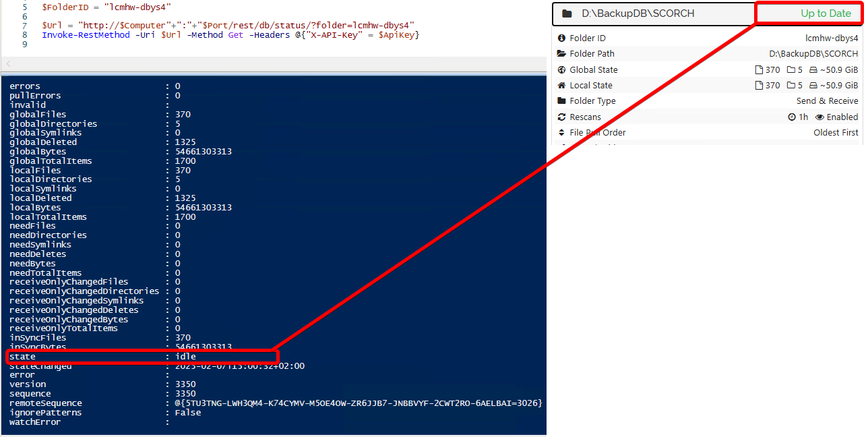Click the globalBytes 54661303313 value
This screenshot has height=437, width=868.
tap(203, 152)
